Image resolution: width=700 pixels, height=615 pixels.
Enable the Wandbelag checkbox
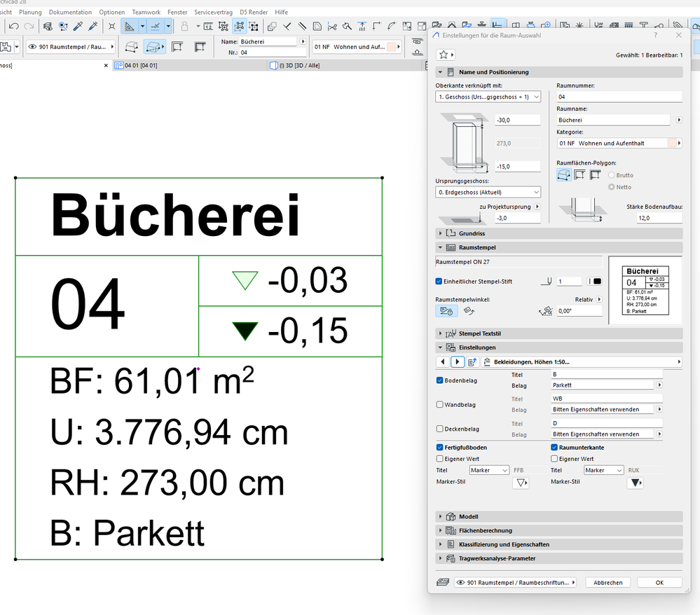pyautogui.click(x=440, y=404)
